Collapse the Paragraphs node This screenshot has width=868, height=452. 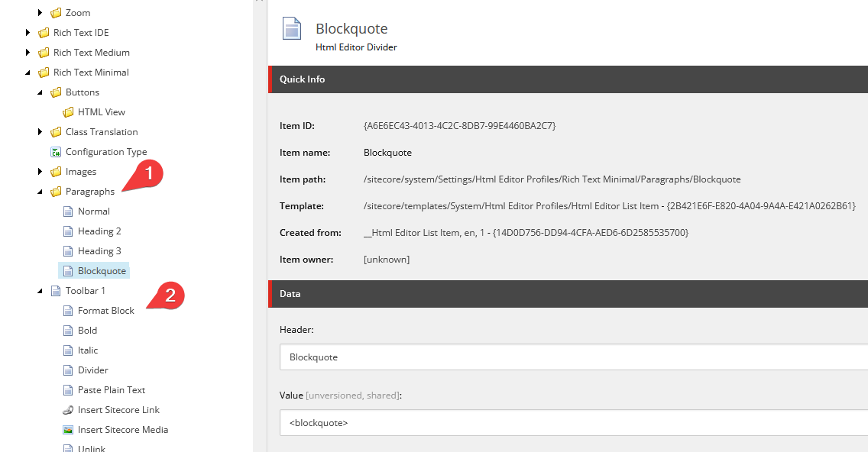pos(40,192)
